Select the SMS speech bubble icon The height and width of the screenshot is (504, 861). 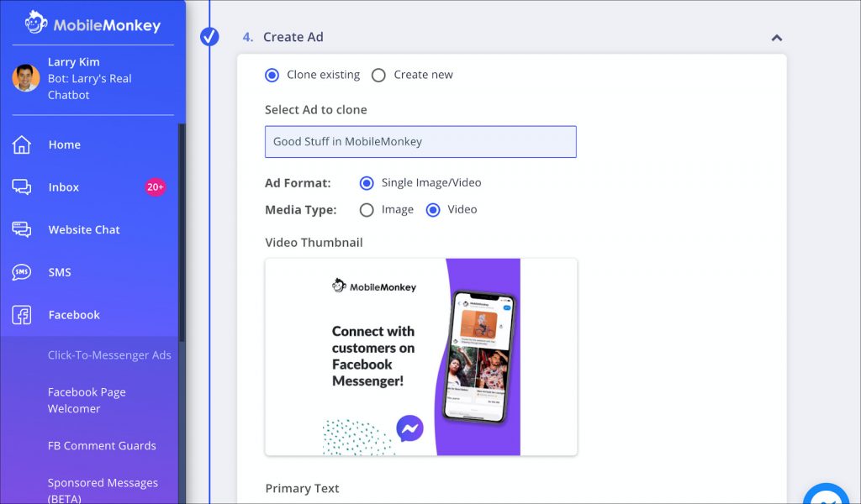coord(21,272)
